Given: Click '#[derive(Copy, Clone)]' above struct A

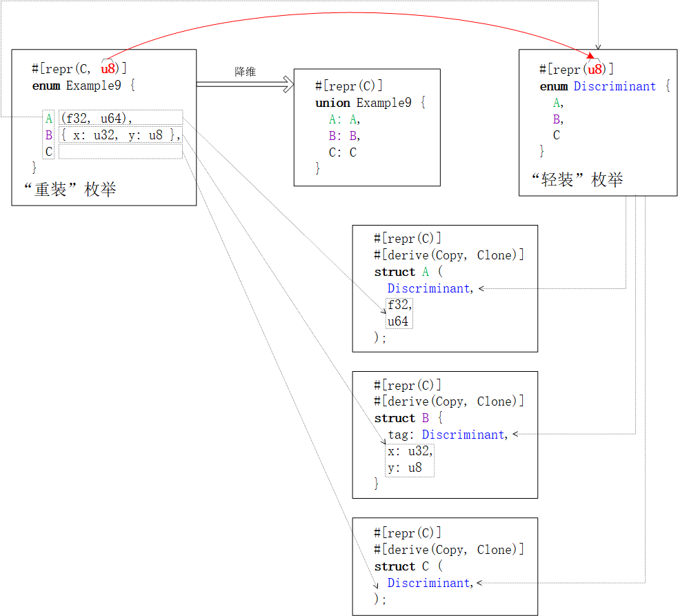Looking at the screenshot, I should coord(449,255).
